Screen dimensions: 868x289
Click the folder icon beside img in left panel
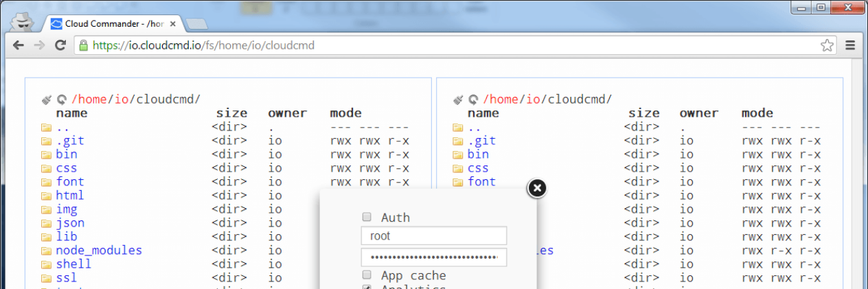pyautogui.click(x=46, y=209)
